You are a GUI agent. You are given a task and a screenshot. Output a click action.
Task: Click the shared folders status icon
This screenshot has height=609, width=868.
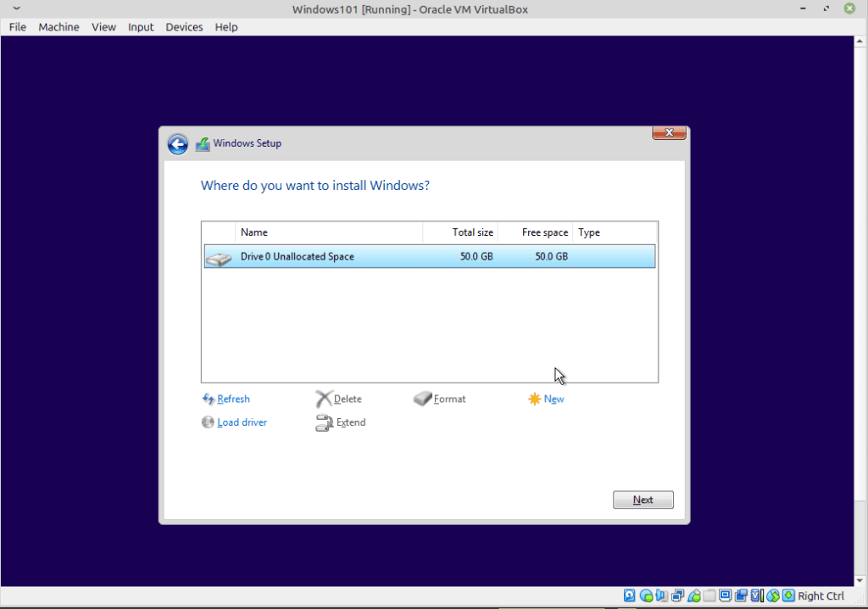click(x=709, y=595)
